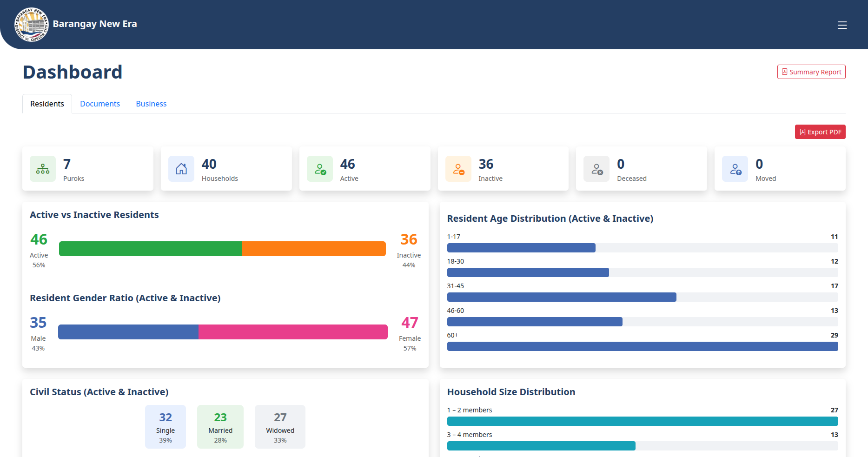The width and height of the screenshot is (868, 457).
Task: Click the Resident Age Distribution heading
Action: point(550,219)
